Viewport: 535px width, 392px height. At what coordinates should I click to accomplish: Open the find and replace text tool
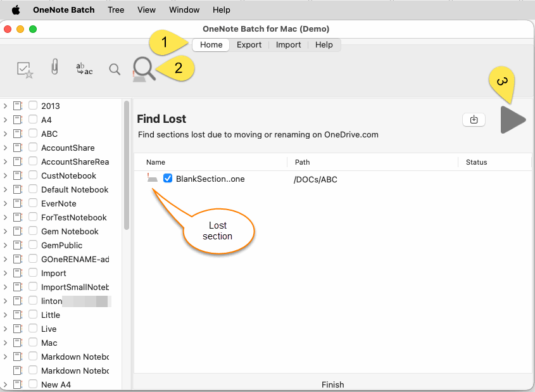pos(84,69)
